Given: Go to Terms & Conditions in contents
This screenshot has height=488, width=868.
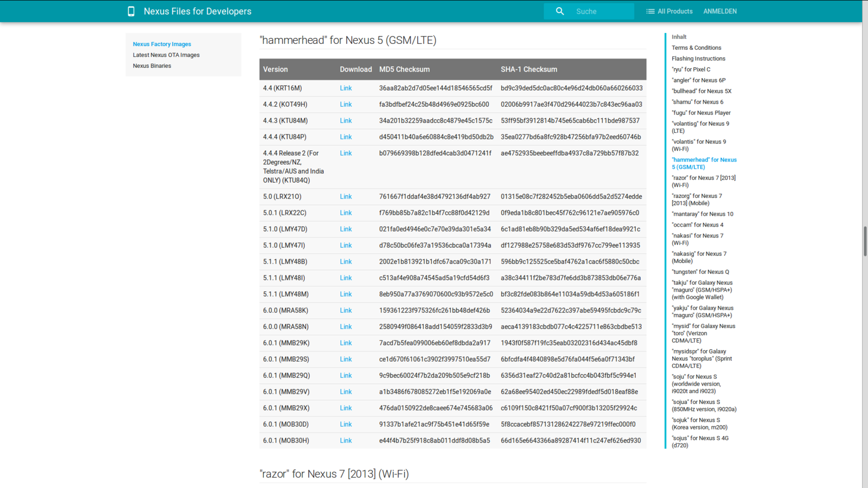Looking at the screenshot, I should pos(696,48).
